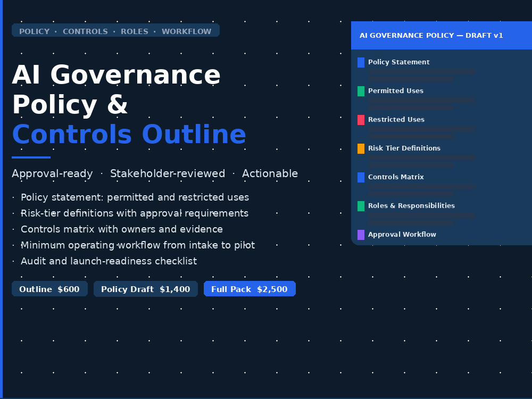Click the blue square beside Controls Matrix
Image resolution: width=532 pixels, height=399 pixels.
(x=361, y=178)
